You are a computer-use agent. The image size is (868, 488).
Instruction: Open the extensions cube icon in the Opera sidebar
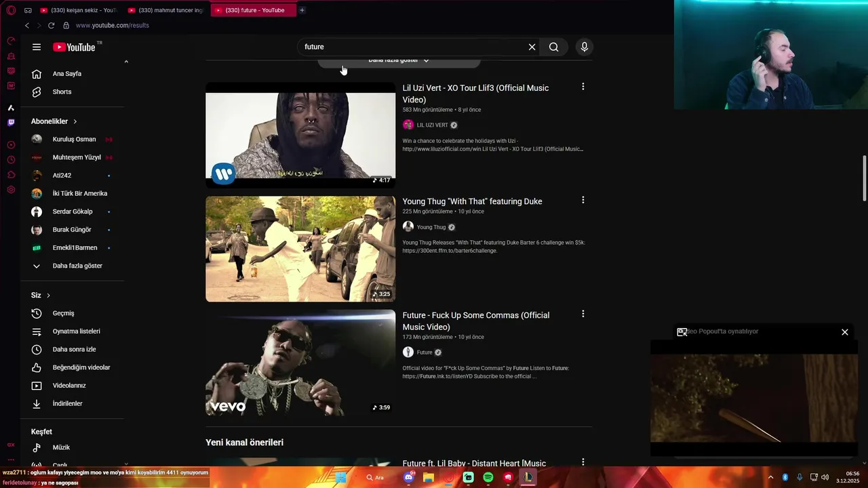tap(11, 175)
